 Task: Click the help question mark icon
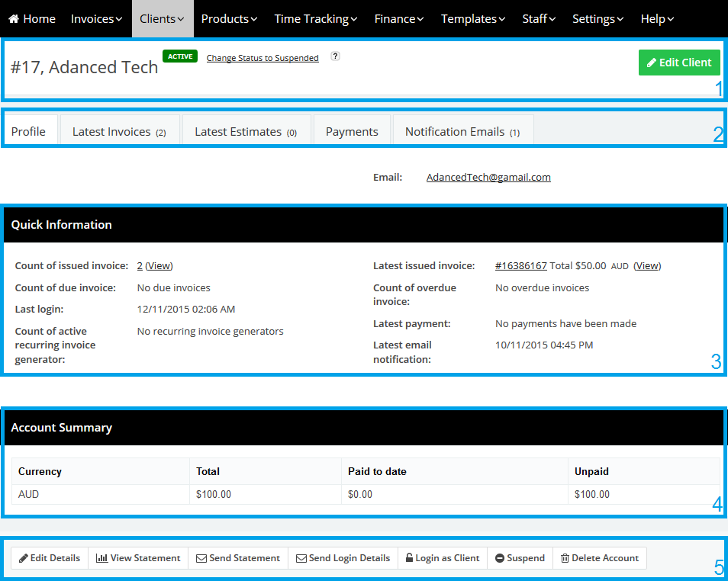[x=335, y=56]
